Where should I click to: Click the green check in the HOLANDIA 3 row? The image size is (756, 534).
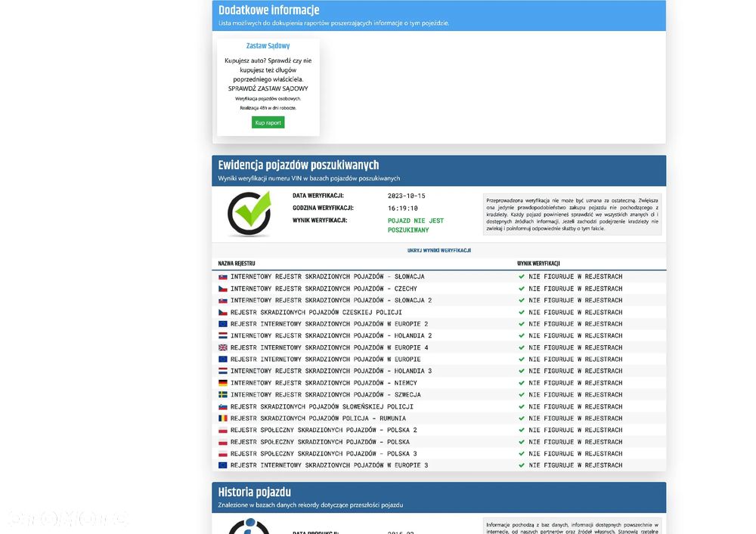[x=521, y=372]
